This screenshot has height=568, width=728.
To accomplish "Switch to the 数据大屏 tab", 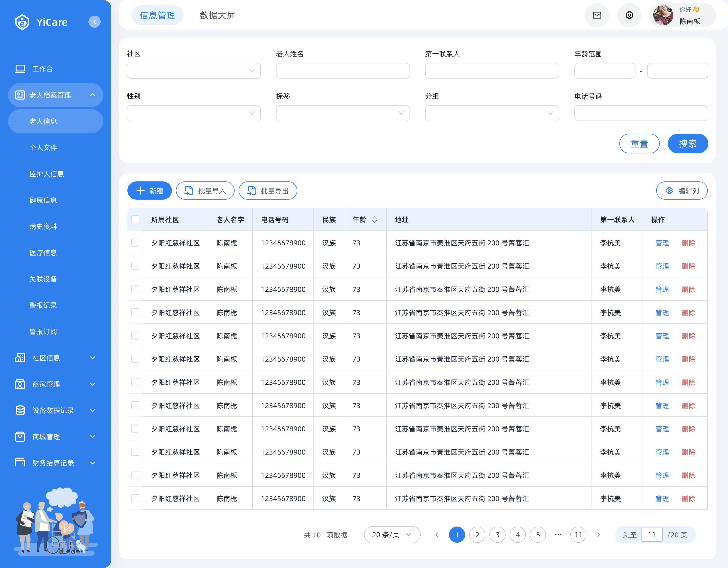I will pos(217,15).
